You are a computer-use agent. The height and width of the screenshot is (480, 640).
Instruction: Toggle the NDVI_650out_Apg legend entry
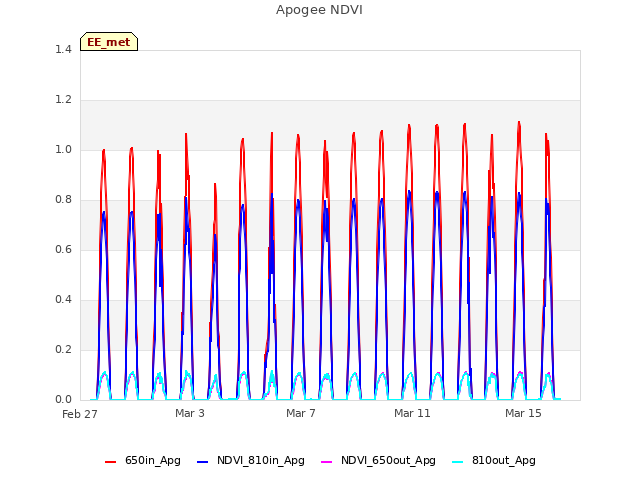pos(378,461)
